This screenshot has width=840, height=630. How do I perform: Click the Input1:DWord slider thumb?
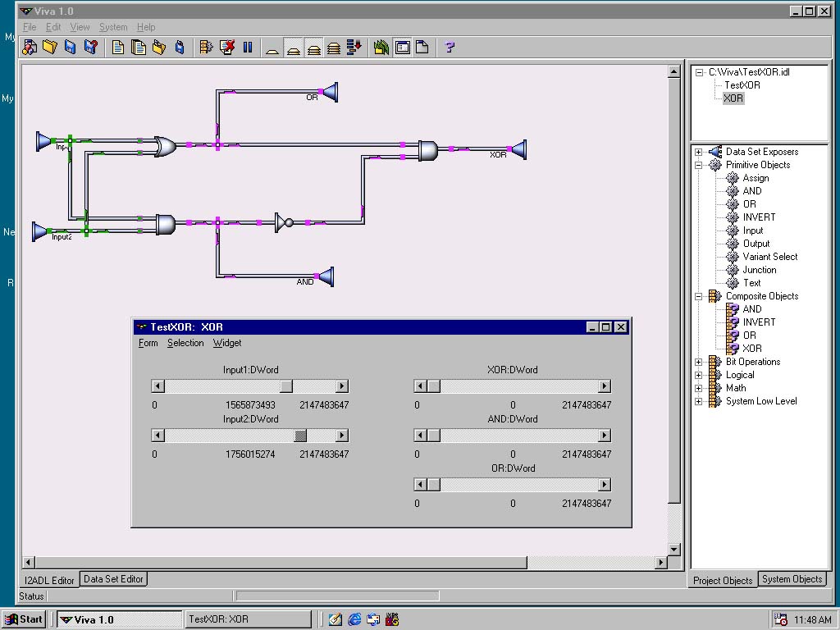(285, 386)
